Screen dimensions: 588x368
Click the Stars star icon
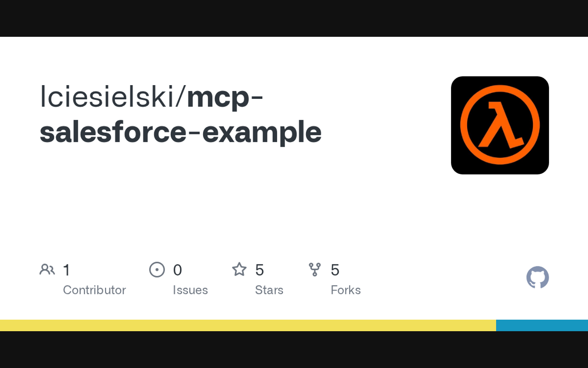(x=239, y=270)
